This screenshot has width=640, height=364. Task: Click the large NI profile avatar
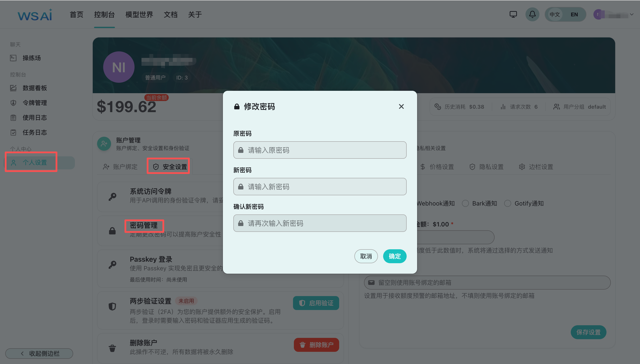pyautogui.click(x=119, y=67)
